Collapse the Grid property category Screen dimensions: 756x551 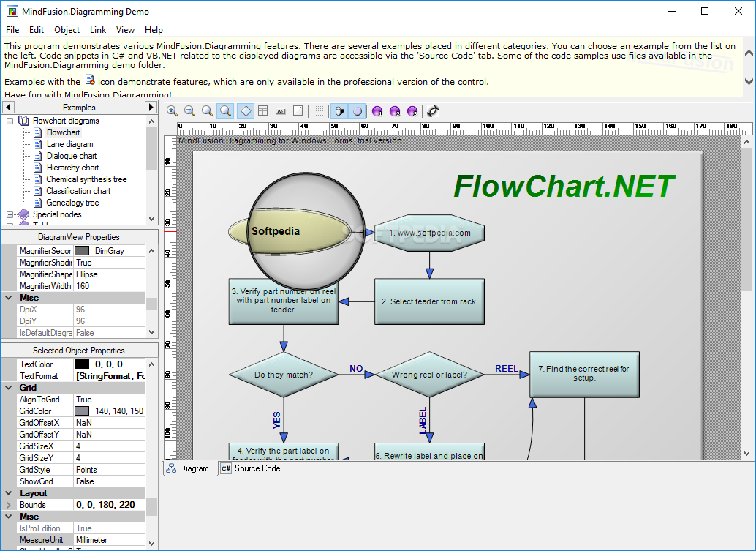(x=9, y=387)
